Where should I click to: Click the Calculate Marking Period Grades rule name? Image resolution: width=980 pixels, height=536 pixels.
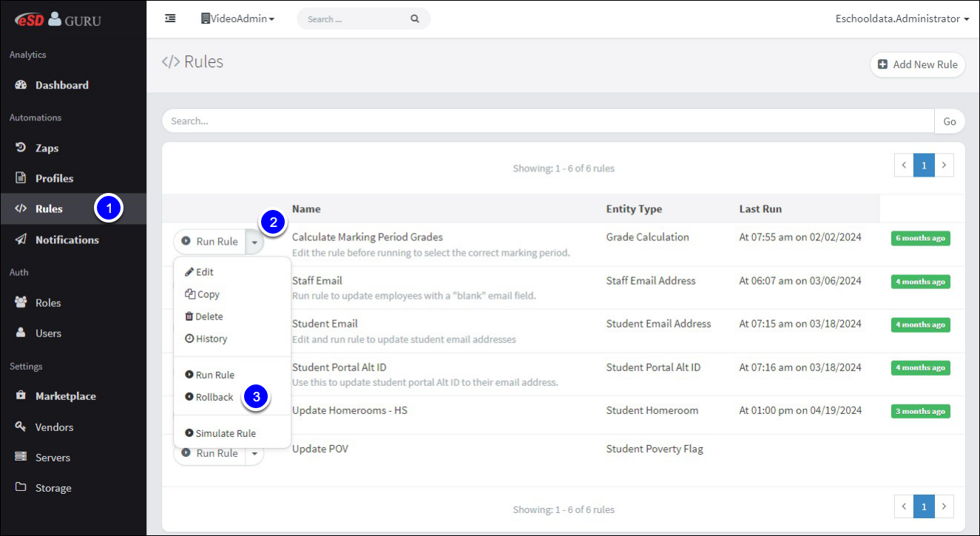click(x=368, y=237)
